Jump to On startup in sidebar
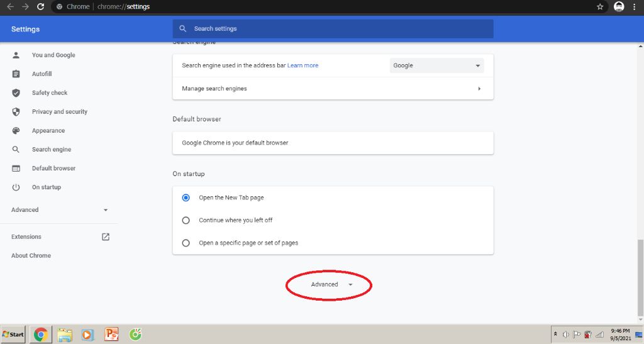This screenshot has width=644, height=344. [x=47, y=187]
